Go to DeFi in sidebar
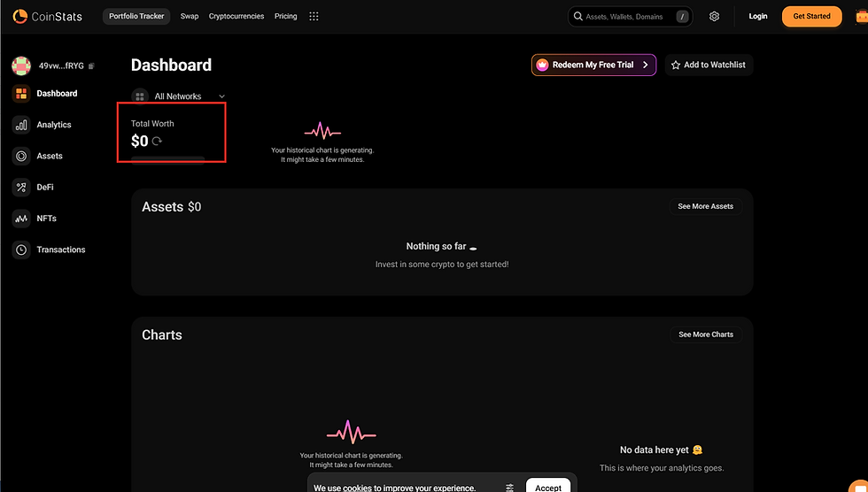The width and height of the screenshot is (868, 492). pyautogui.click(x=45, y=188)
